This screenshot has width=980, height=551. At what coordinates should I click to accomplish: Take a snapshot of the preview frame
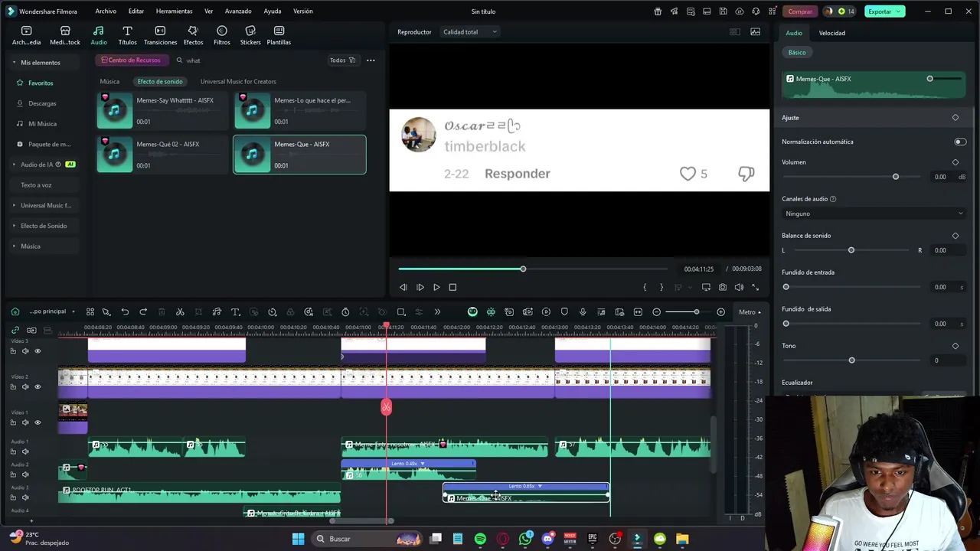point(722,287)
